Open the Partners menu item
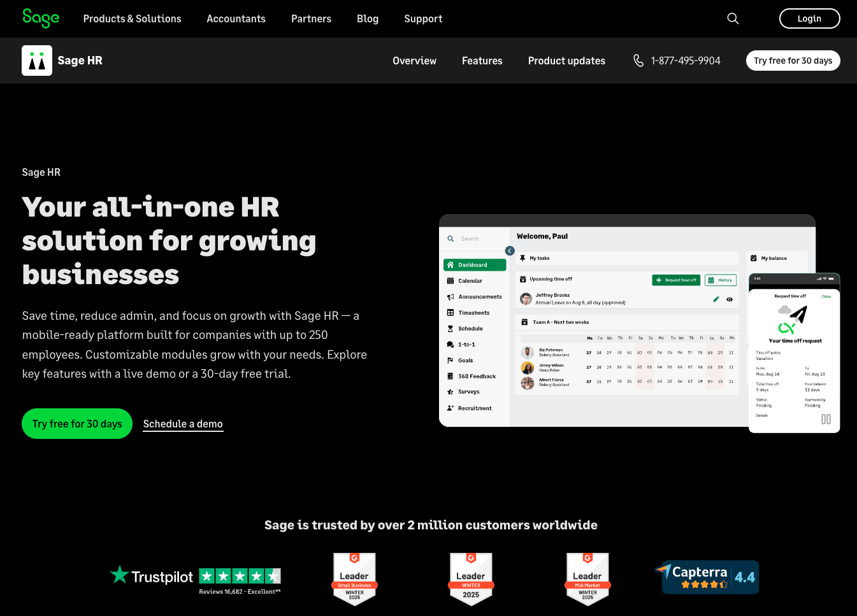The width and height of the screenshot is (857, 616). (x=311, y=18)
